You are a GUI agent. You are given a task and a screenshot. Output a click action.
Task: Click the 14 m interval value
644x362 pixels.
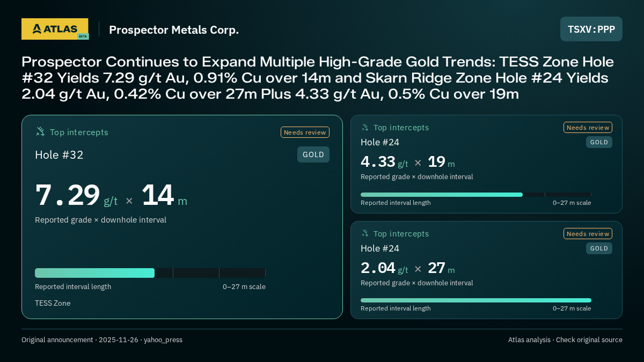[x=164, y=195]
